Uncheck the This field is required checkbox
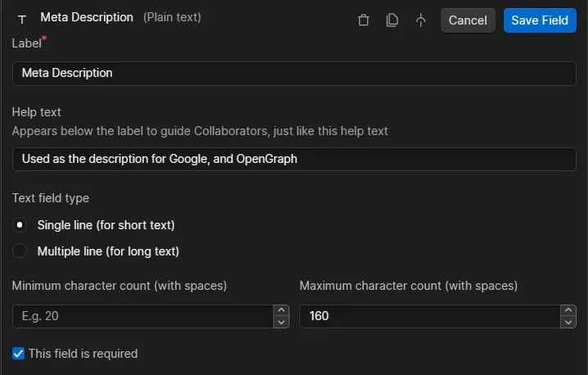Viewport: 588px width, 375px height. tap(19, 354)
